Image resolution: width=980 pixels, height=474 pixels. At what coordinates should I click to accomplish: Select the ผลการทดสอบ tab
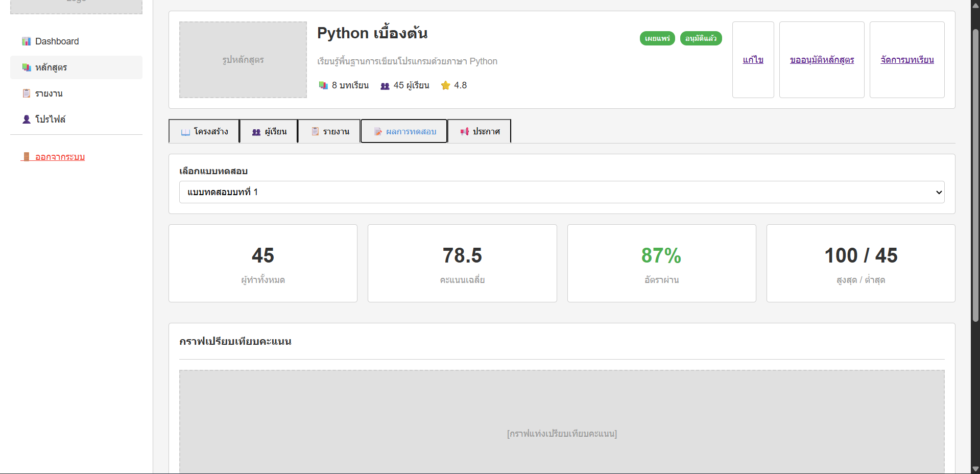404,131
